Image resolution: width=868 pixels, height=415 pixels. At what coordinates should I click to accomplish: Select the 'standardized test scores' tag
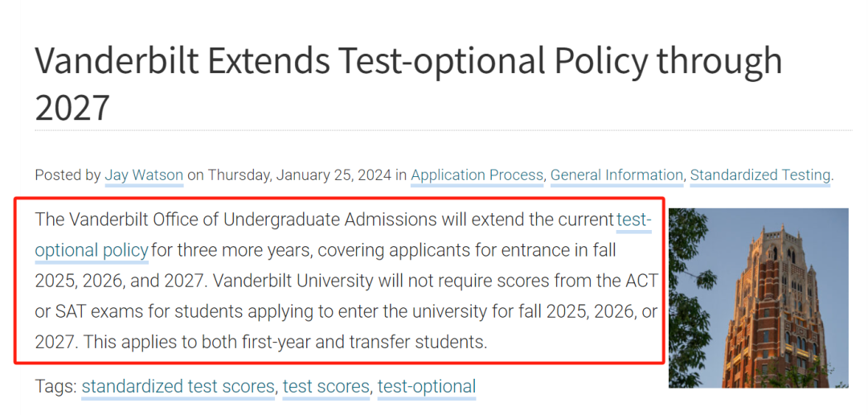pos(178,386)
